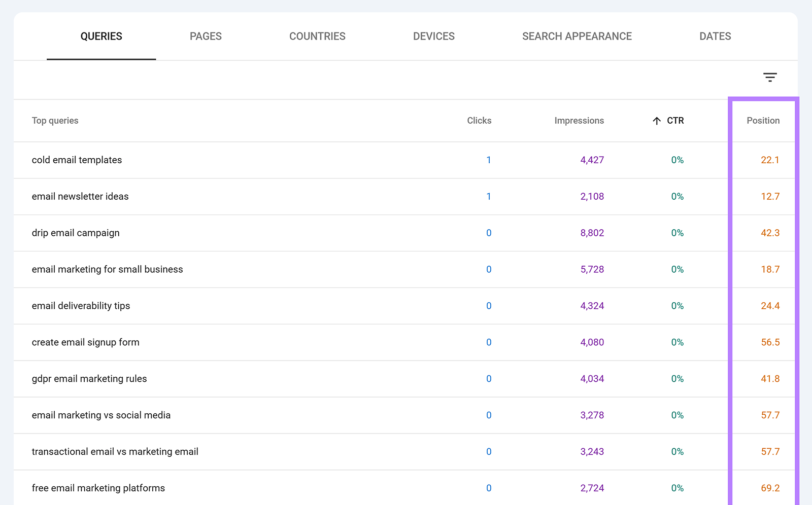The height and width of the screenshot is (505, 812).
Task: Select the Queries tab
Action: point(101,36)
